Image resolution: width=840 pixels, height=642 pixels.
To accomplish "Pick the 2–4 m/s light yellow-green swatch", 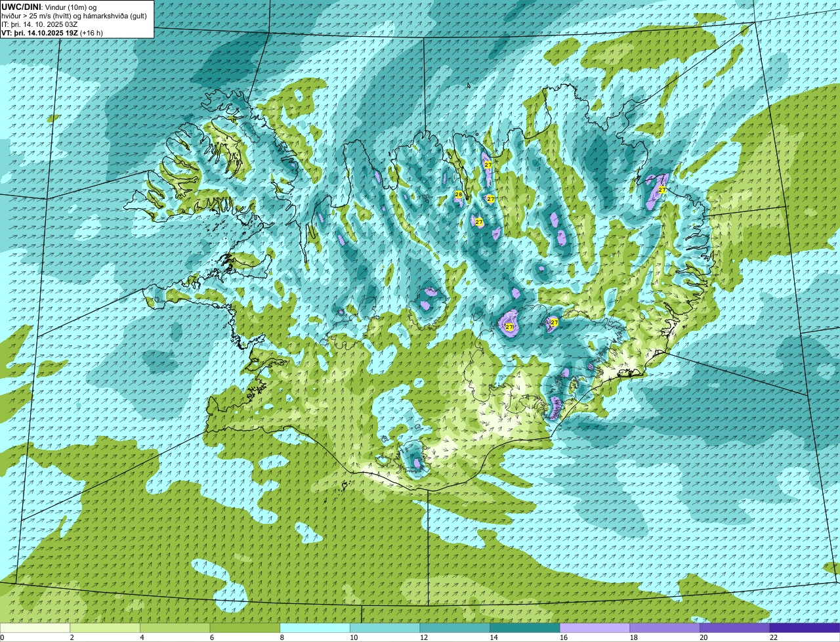I will pyautogui.click(x=105, y=628).
